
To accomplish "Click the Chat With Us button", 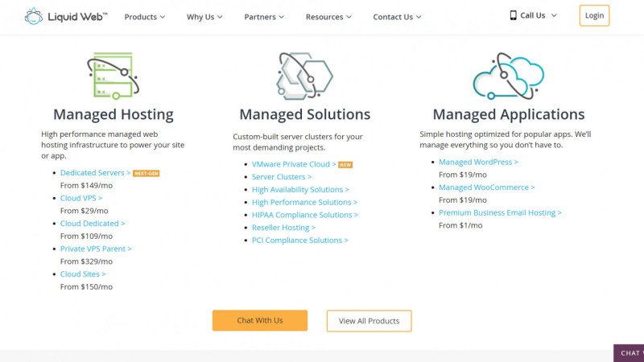I will (260, 320).
